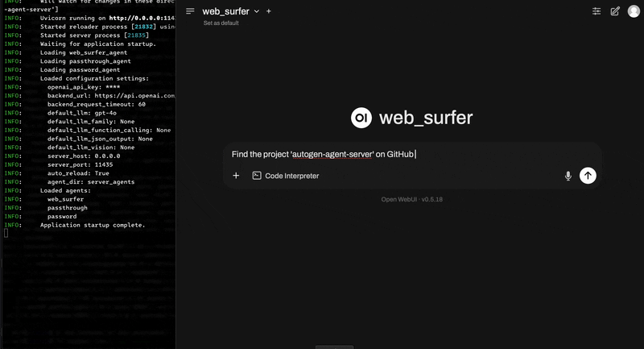Toggle the Code Interpreter option

286,176
